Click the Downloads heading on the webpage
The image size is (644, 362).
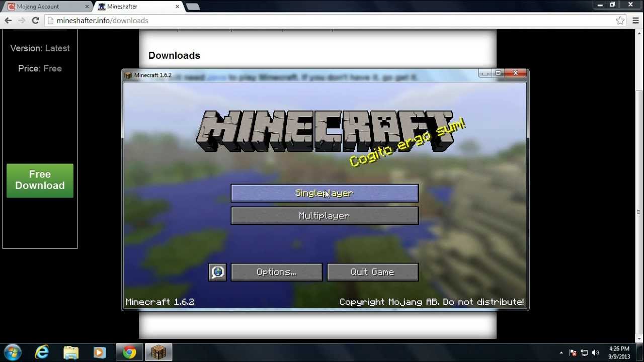tap(174, 55)
